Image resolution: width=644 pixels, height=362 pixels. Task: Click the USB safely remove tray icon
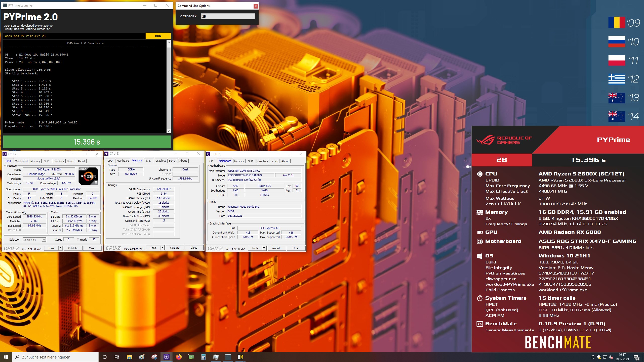(x=593, y=357)
